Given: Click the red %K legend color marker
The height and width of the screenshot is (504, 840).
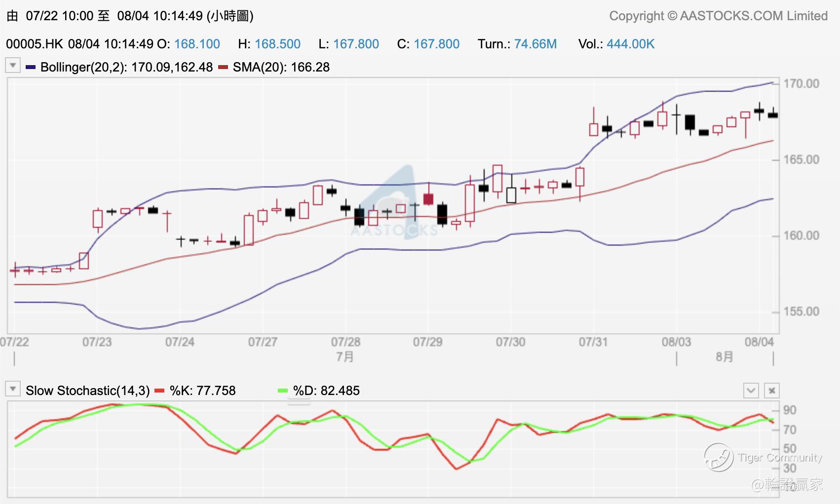Looking at the screenshot, I should (x=159, y=391).
